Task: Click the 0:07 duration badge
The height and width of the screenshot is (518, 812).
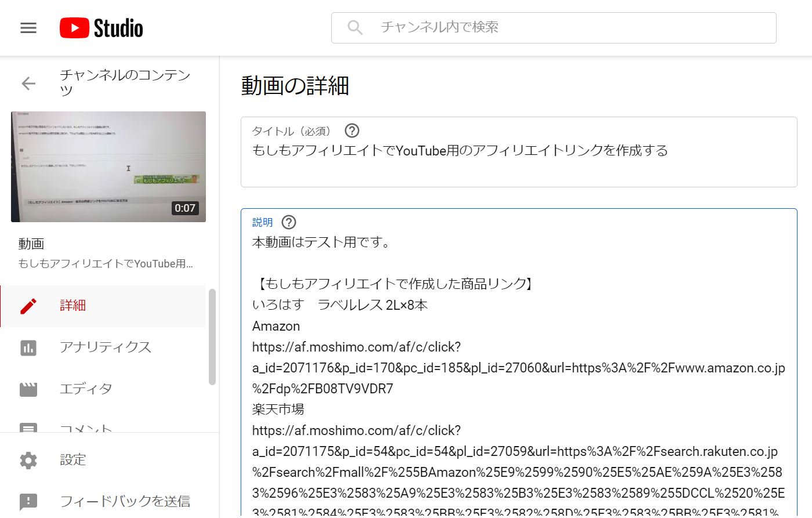Action: tap(185, 208)
